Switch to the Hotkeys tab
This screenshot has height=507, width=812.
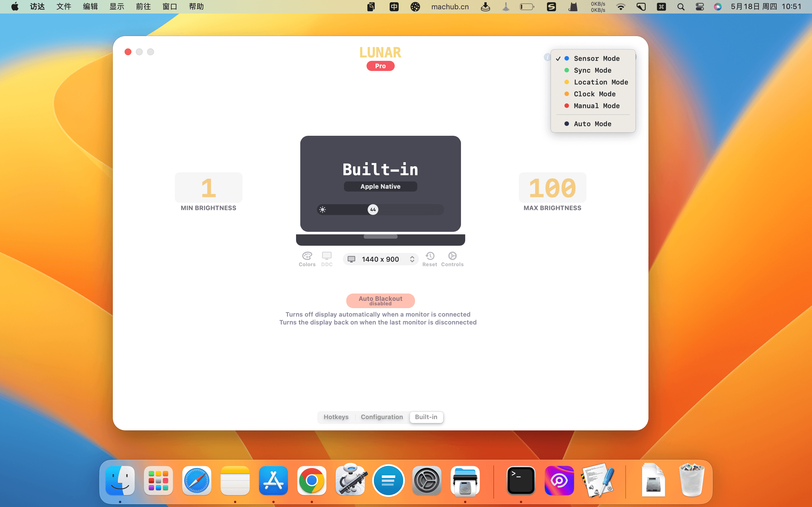click(x=336, y=417)
